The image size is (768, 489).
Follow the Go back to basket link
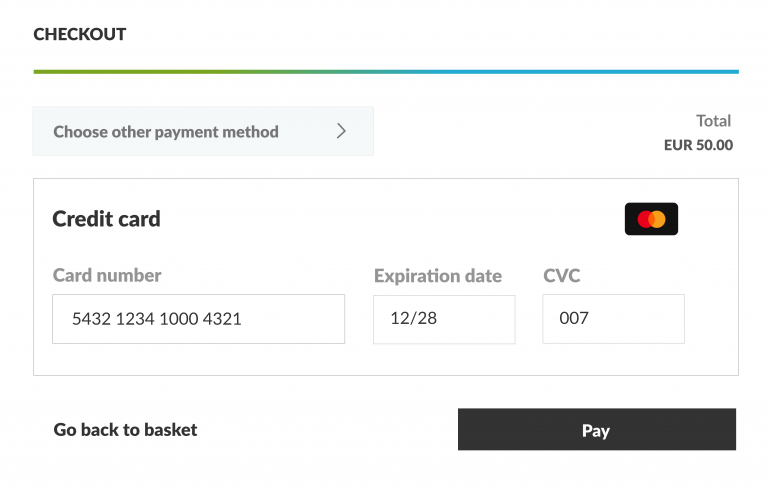(x=125, y=430)
